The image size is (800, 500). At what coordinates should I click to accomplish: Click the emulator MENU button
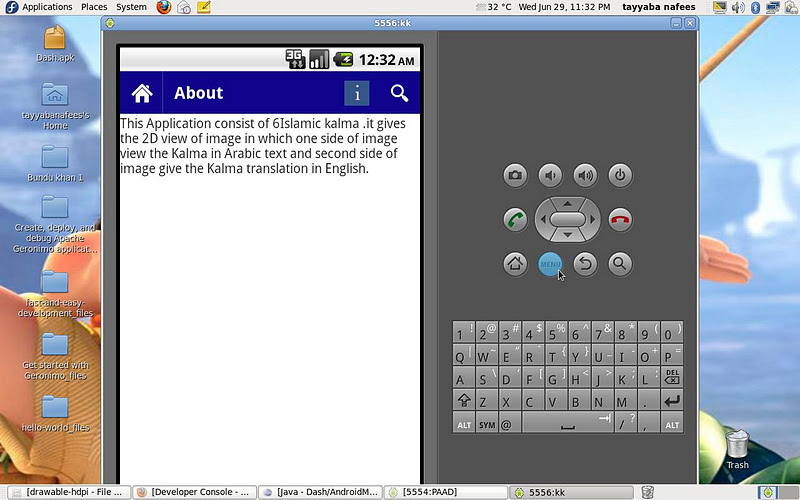point(550,264)
